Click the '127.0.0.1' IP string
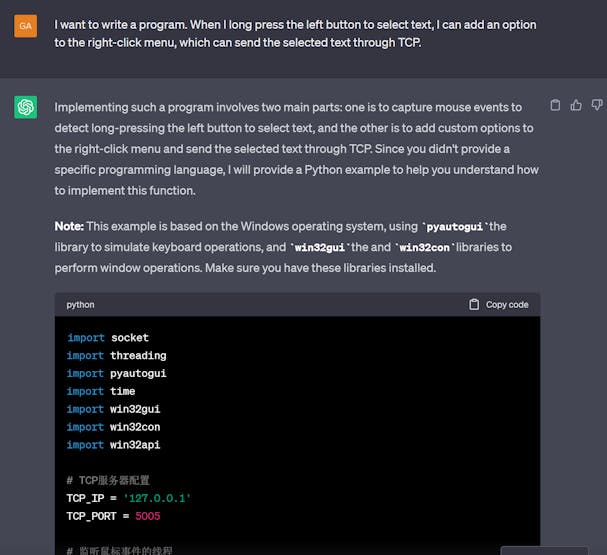607x555 pixels. pyautogui.click(x=157, y=498)
